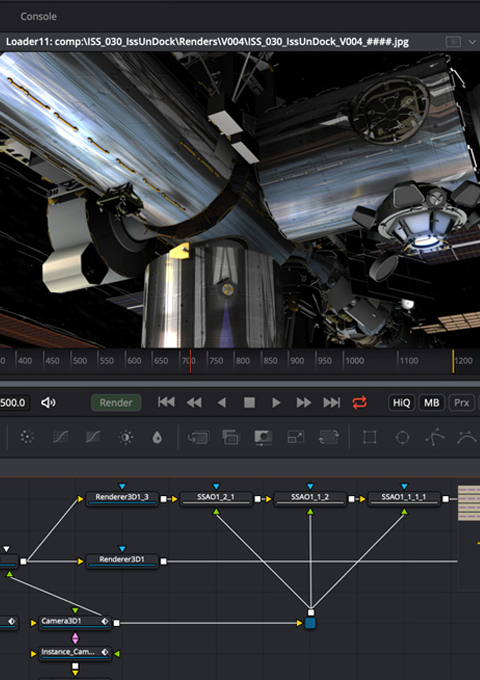Add a Matte Control node from toolbar
This screenshot has height=680, width=480.
[263, 437]
